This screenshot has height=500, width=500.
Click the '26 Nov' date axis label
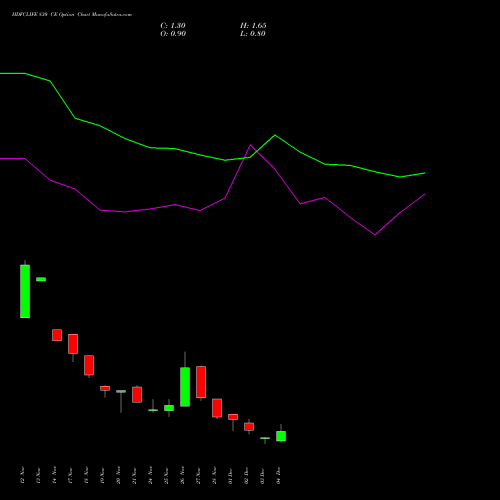click(x=182, y=475)
